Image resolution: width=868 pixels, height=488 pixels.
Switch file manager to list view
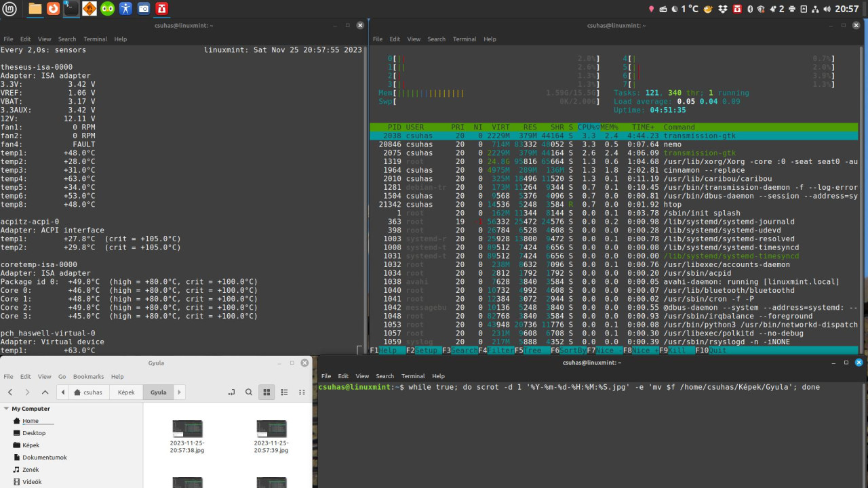coord(284,392)
